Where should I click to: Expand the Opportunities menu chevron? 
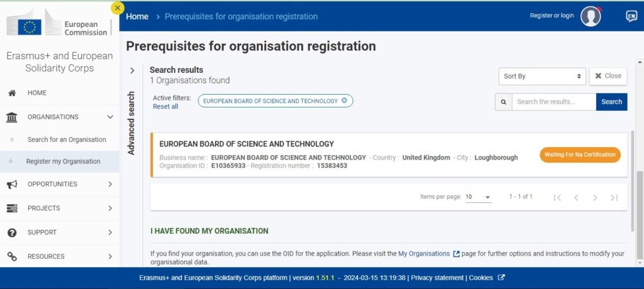110,184
